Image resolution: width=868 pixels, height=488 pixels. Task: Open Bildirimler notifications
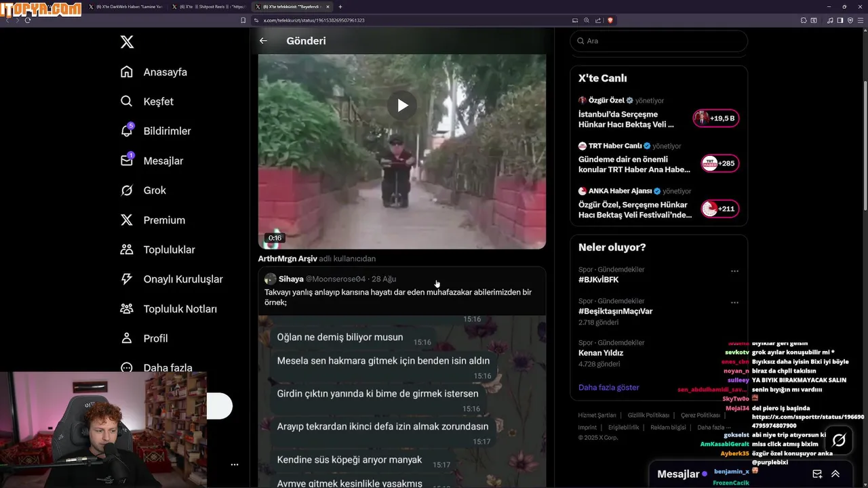155,131
